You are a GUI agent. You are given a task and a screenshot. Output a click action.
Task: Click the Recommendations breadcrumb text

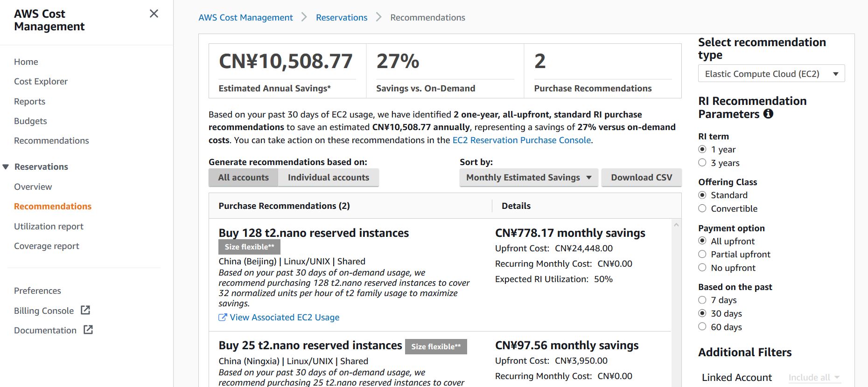pos(428,17)
